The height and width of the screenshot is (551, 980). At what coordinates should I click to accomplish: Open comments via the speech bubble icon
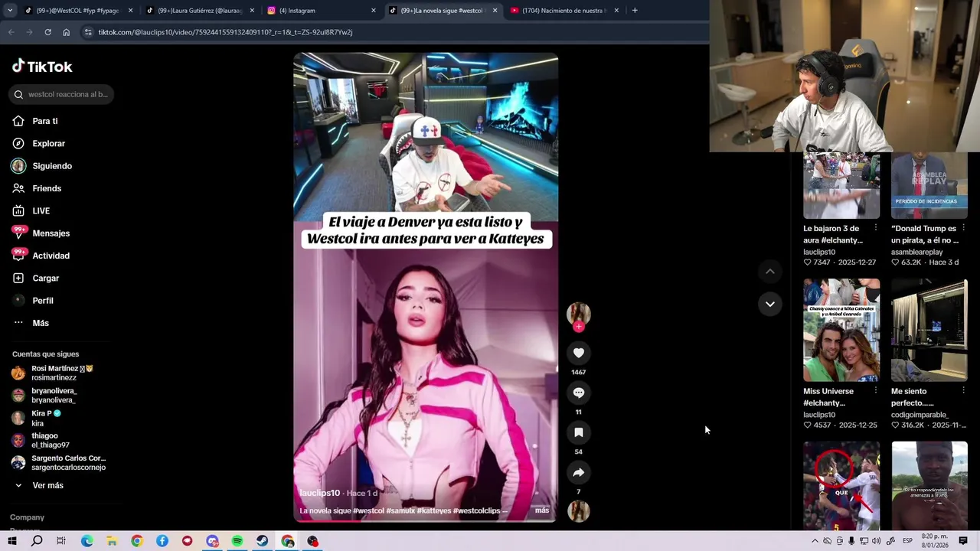[579, 393]
